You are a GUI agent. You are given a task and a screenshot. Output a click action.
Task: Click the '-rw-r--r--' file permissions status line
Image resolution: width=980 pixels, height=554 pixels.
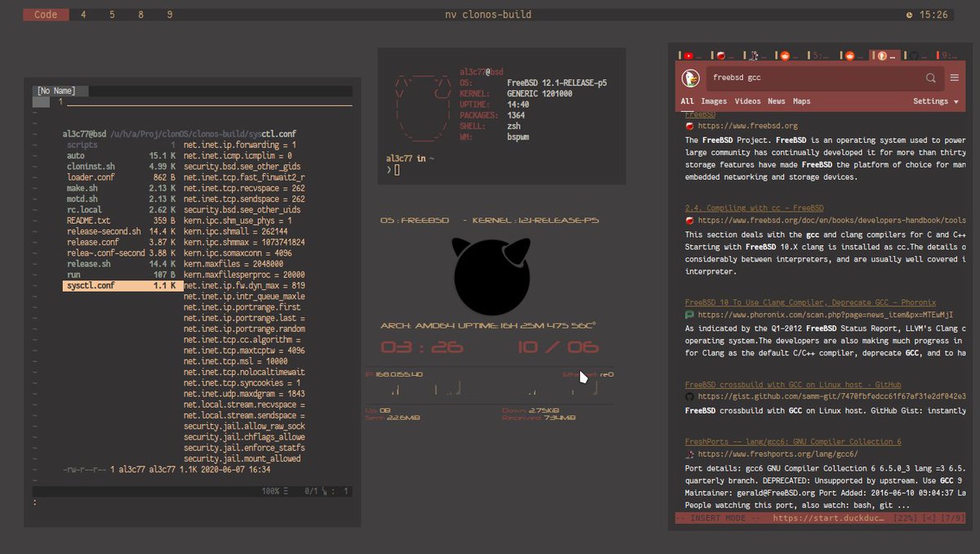(167, 470)
